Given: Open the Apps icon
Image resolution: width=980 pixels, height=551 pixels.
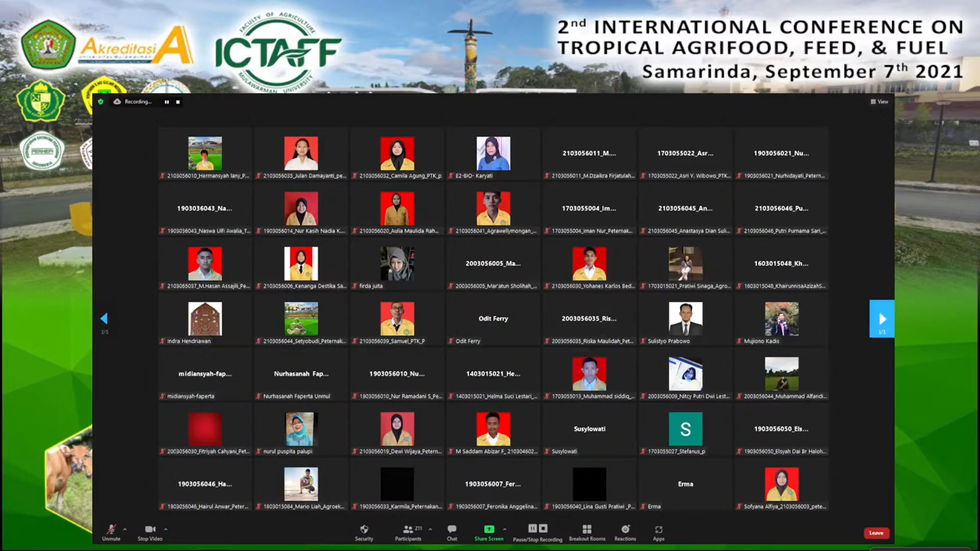Looking at the screenshot, I should click(659, 529).
